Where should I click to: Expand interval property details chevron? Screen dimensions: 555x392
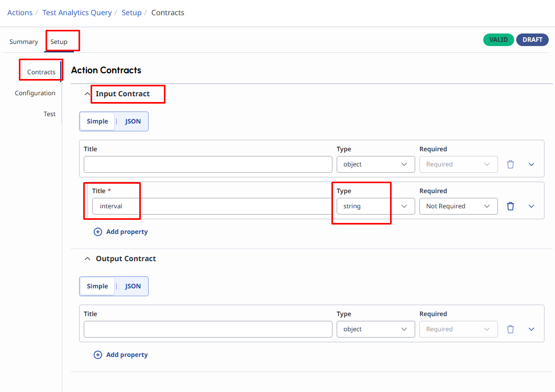(x=531, y=206)
